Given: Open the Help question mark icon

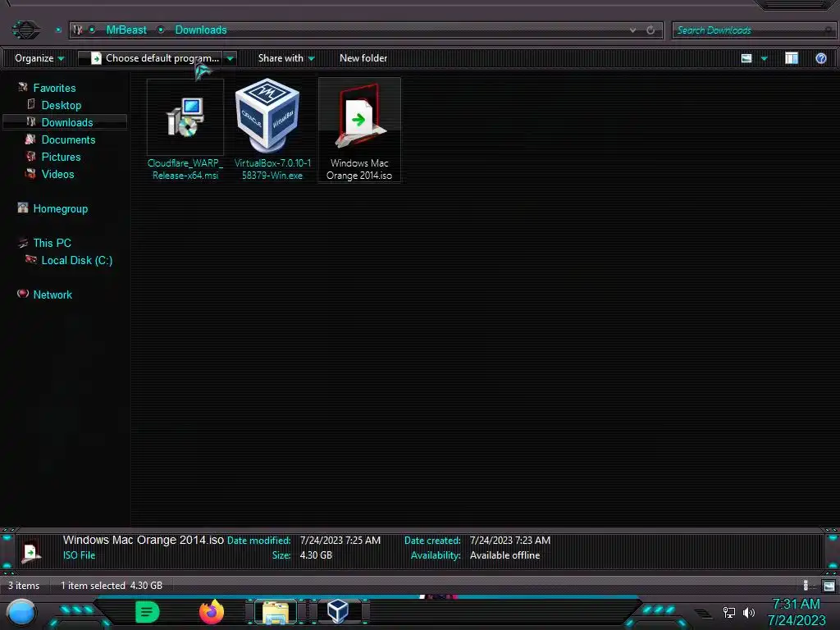Looking at the screenshot, I should [820, 58].
